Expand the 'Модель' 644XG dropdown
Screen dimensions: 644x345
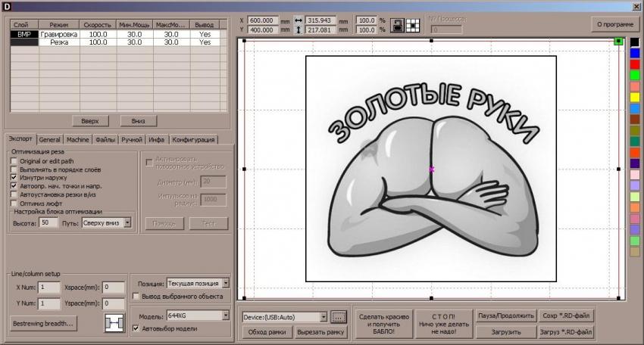pyautogui.click(x=226, y=315)
